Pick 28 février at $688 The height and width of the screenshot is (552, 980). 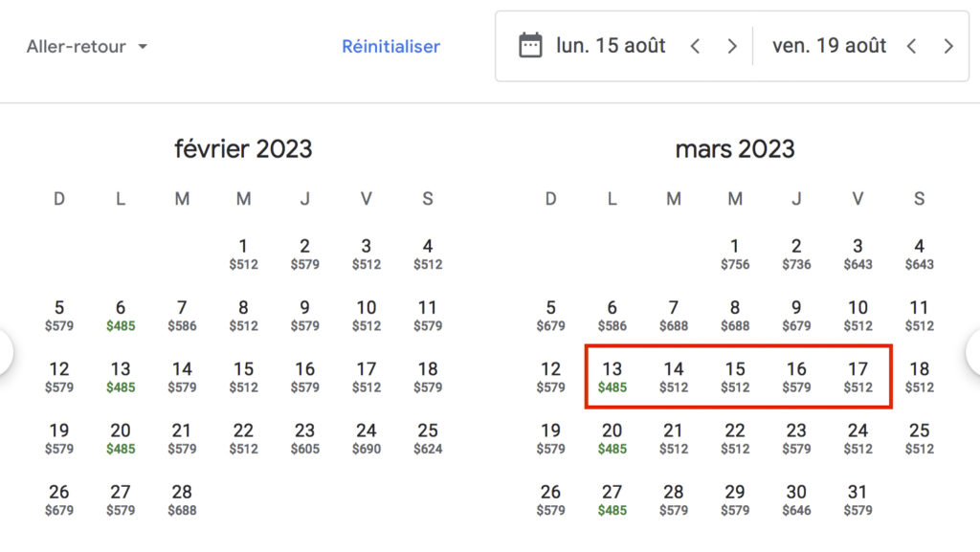point(182,499)
